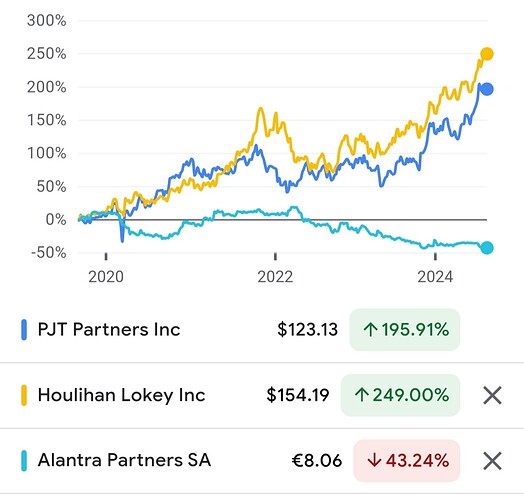Select the yellow endpoint dot on chart
524x500 pixels.
(487, 54)
